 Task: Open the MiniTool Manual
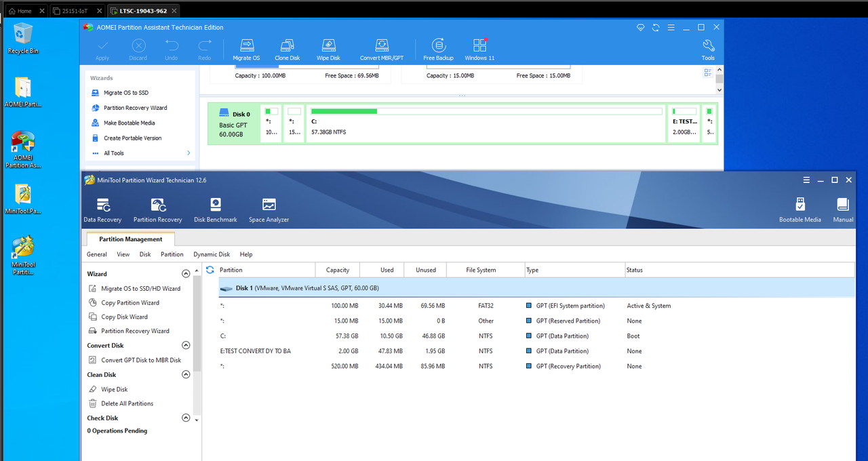(x=843, y=211)
